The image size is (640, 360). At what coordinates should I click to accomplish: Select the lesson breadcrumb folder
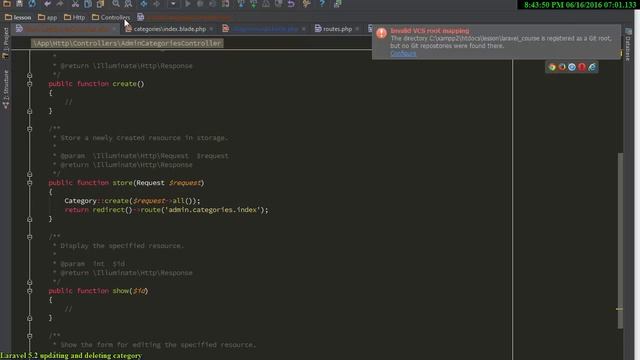point(18,18)
